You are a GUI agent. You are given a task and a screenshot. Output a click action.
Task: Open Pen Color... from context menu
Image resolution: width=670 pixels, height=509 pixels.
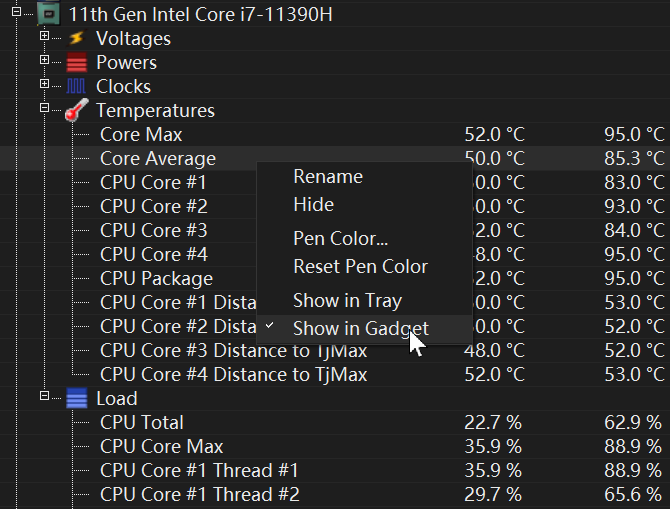click(364, 238)
